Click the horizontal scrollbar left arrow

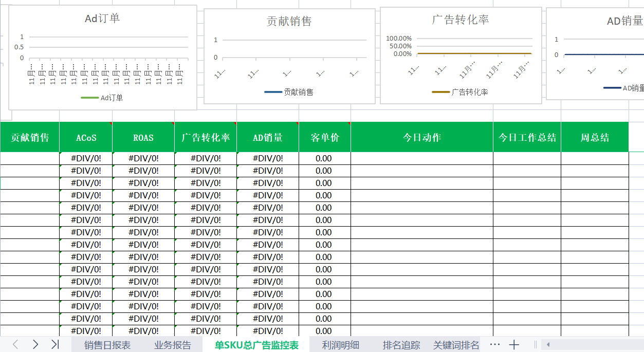(x=548, y=345)
